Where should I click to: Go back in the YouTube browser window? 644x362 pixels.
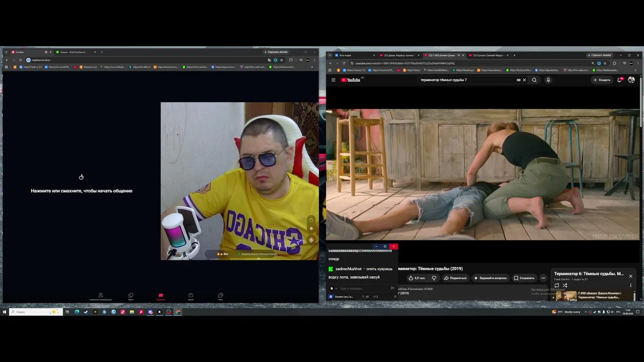pos(330,63)
